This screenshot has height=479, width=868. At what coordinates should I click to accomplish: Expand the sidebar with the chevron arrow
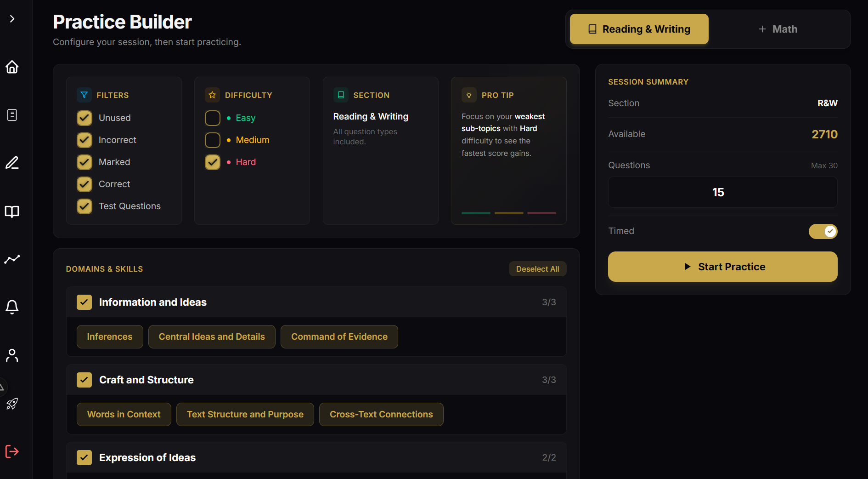point(12,19)
